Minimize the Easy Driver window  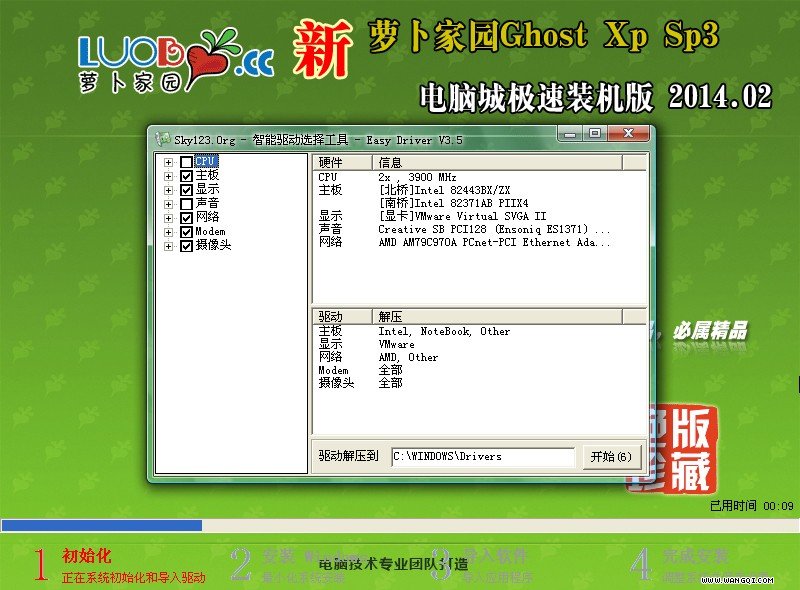pyautogui.click(x=570, y=134)
